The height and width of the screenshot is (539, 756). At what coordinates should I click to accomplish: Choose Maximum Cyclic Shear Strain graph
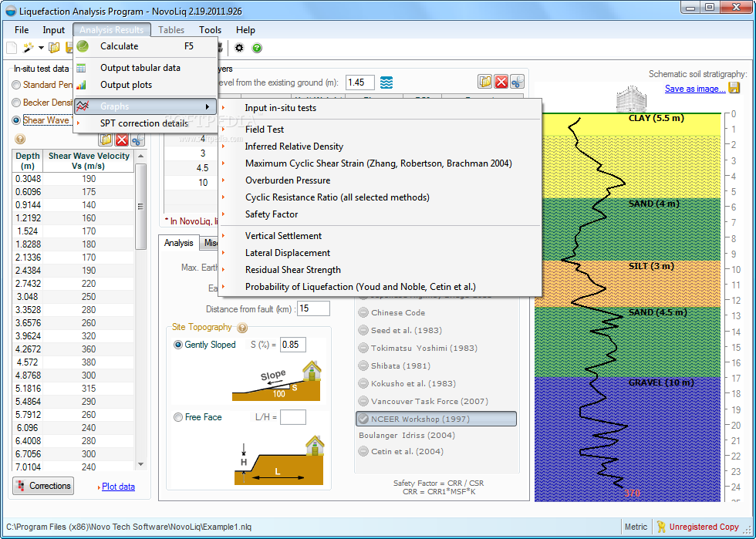[380, 163]
